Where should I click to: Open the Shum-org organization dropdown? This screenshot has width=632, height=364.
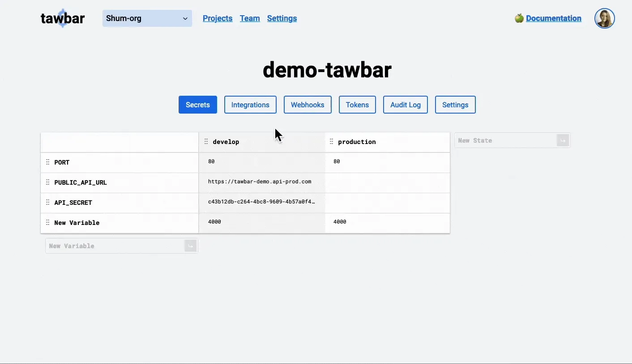click(x=147, y=18)
